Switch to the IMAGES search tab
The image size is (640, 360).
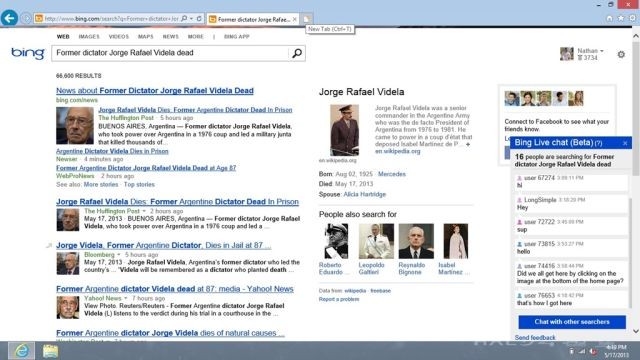[89, 37]
